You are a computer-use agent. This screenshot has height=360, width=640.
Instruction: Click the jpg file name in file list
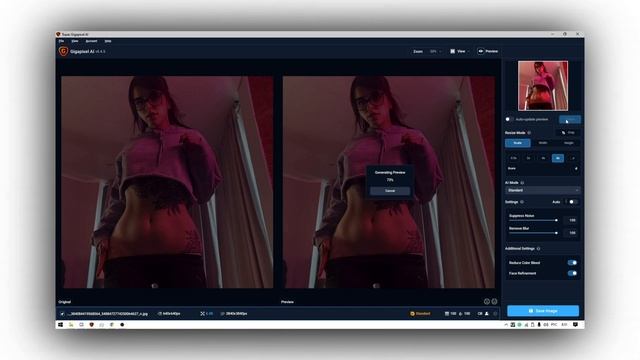coord(108,314)
